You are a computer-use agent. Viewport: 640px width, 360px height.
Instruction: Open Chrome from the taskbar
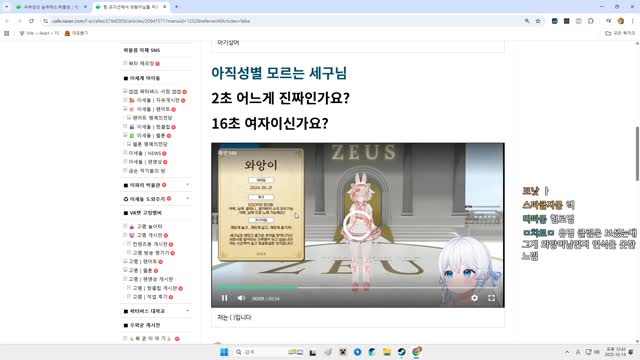pyautogui.click(x=417, y=352)
